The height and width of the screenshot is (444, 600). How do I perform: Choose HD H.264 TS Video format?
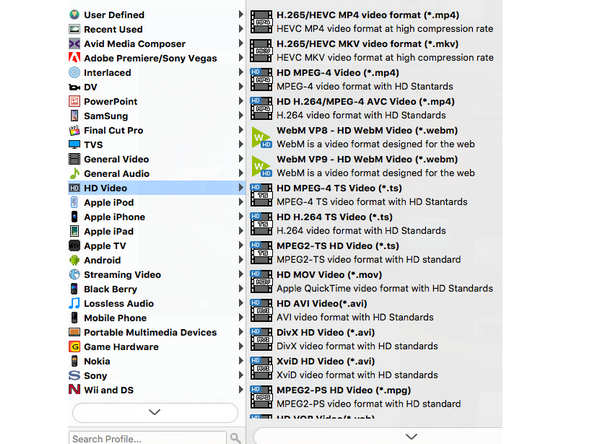pyautogui.click(x=375, y=224)
